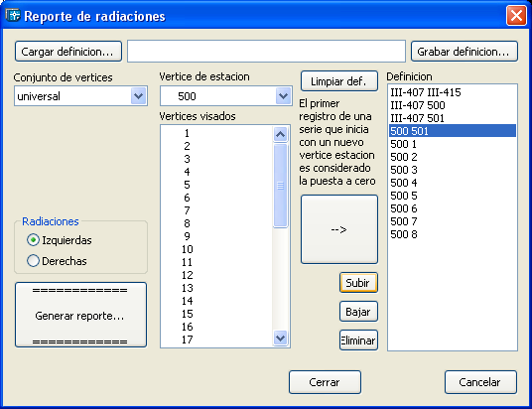Select vertex 17 in Vertices visados
This screenshot has width=532, height=409.
[216, 340]
